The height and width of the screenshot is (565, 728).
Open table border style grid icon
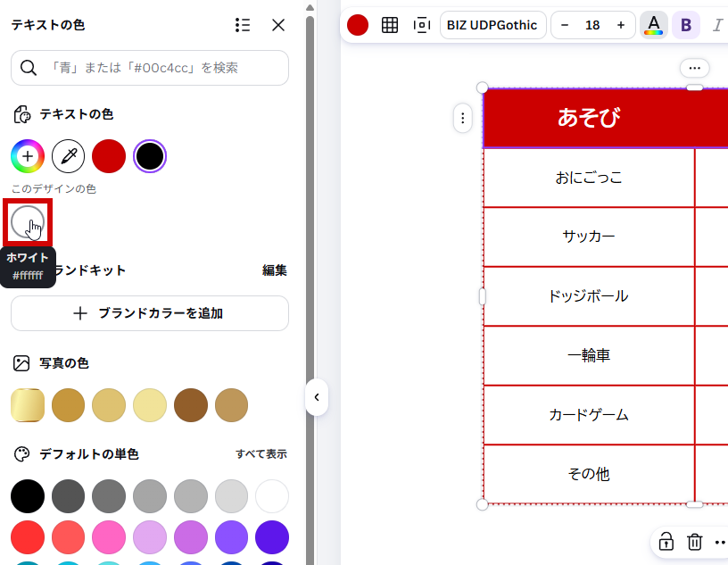point(390,25)
